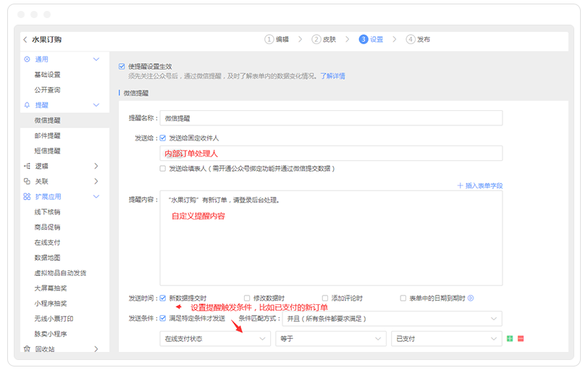
Task: Click the red remove condition icon
Action: point(521,338)
